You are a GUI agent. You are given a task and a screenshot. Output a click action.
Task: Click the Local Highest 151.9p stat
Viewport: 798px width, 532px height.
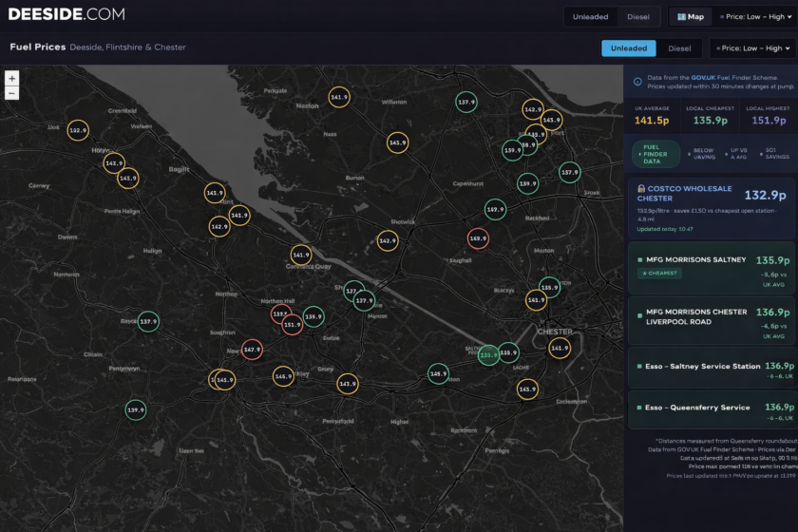click(768, 117)
